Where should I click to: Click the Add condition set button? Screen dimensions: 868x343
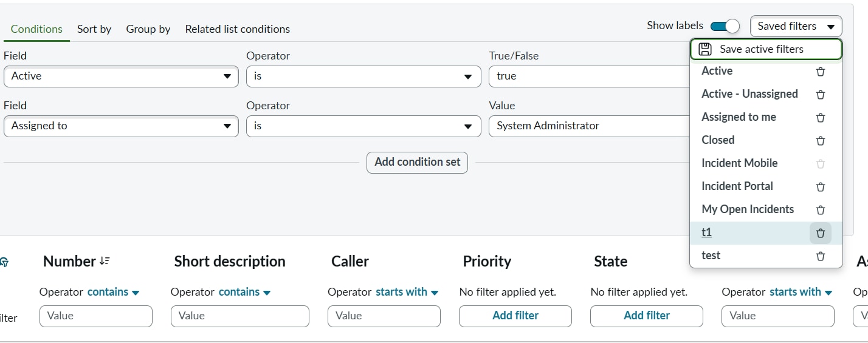click(417, 162)
